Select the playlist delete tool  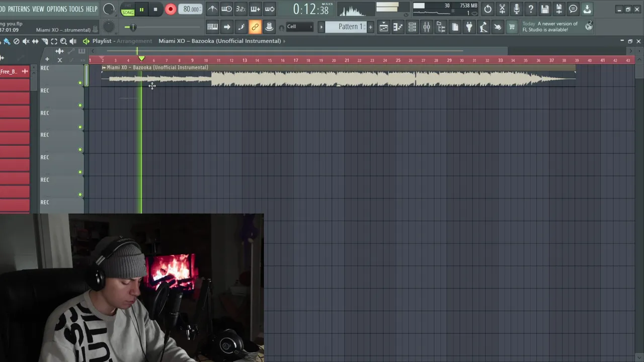point(17,41)
